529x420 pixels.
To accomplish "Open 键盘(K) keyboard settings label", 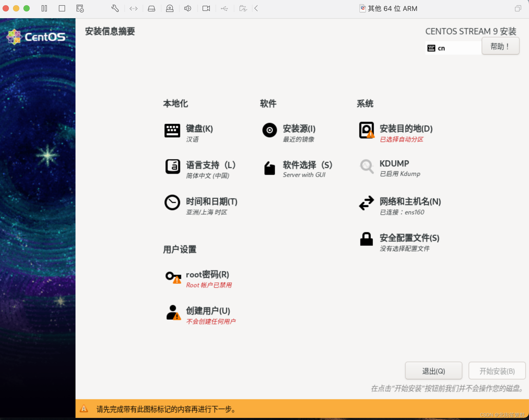I will pyautogui.click(x=199, y=129).
